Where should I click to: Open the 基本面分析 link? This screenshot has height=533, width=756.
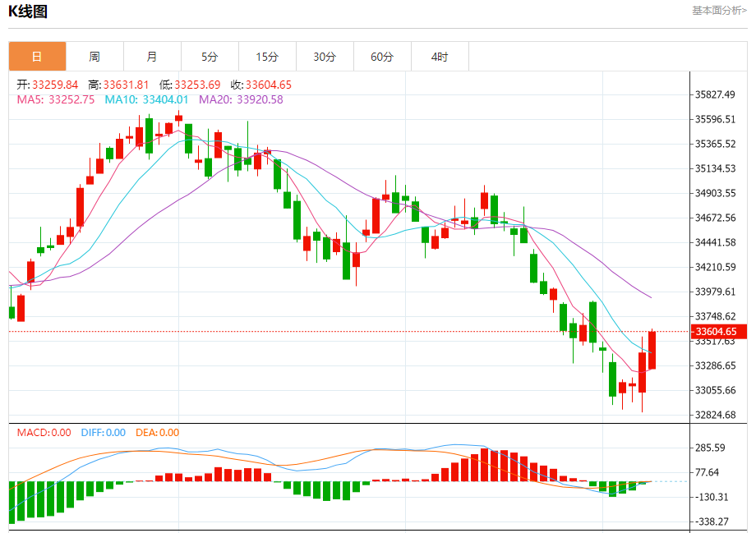[x=719, y=11]
